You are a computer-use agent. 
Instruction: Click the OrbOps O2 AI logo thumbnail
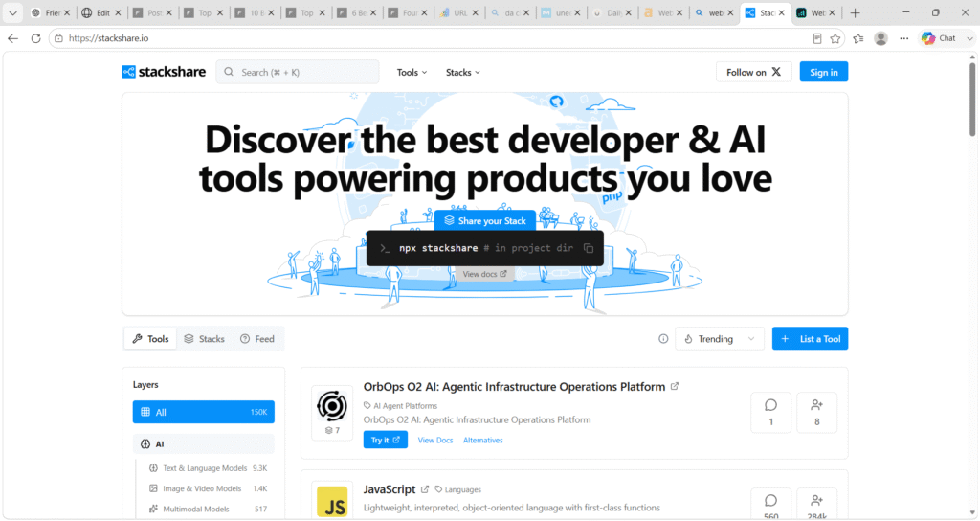(332, 406)
